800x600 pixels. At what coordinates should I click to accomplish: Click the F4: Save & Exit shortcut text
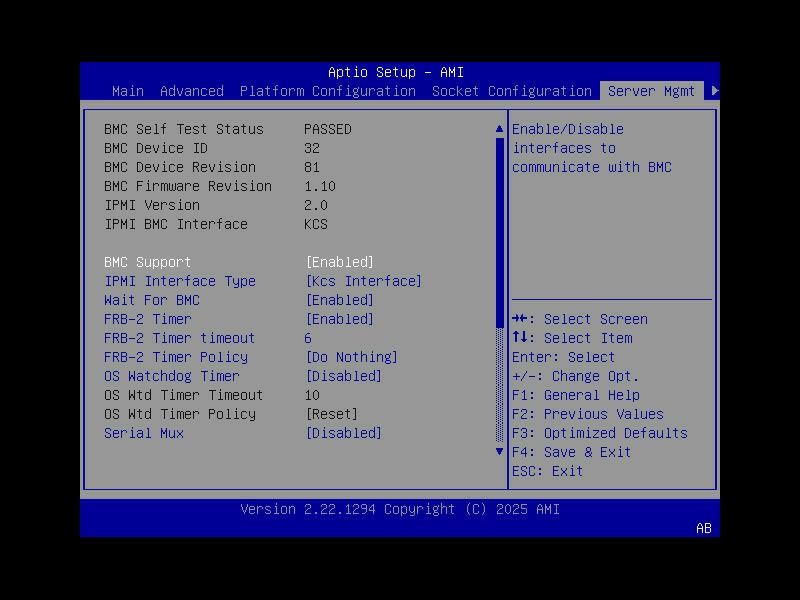[571, 452]
